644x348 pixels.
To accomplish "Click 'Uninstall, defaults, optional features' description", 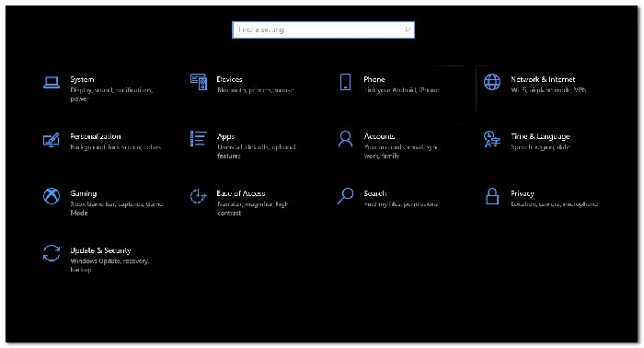I will (257, 152).
